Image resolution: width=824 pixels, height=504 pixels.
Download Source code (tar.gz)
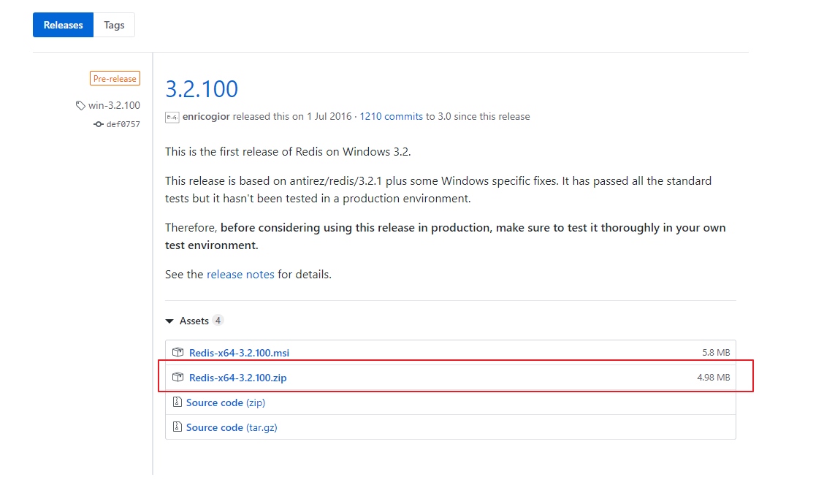tap(232, 427)
